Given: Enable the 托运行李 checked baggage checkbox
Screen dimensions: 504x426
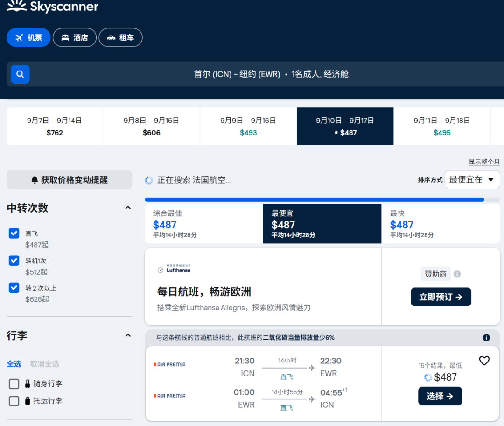Looking at the screenshot, I should click(14, 401).
